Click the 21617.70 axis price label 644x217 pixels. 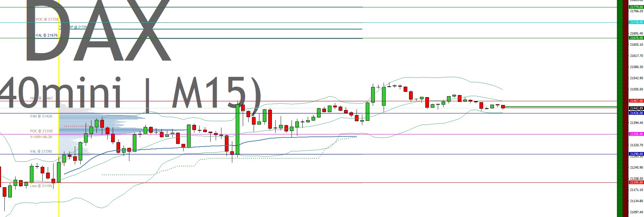(x=636, y=56)
